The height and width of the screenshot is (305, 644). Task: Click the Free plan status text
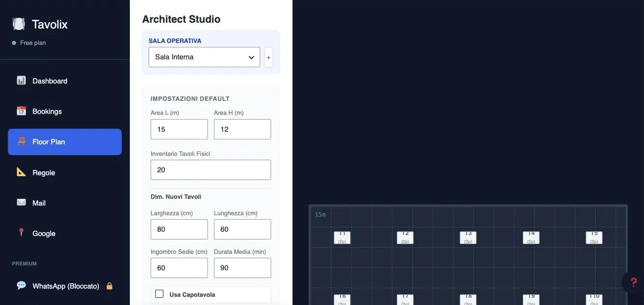(x=33, y=43)
